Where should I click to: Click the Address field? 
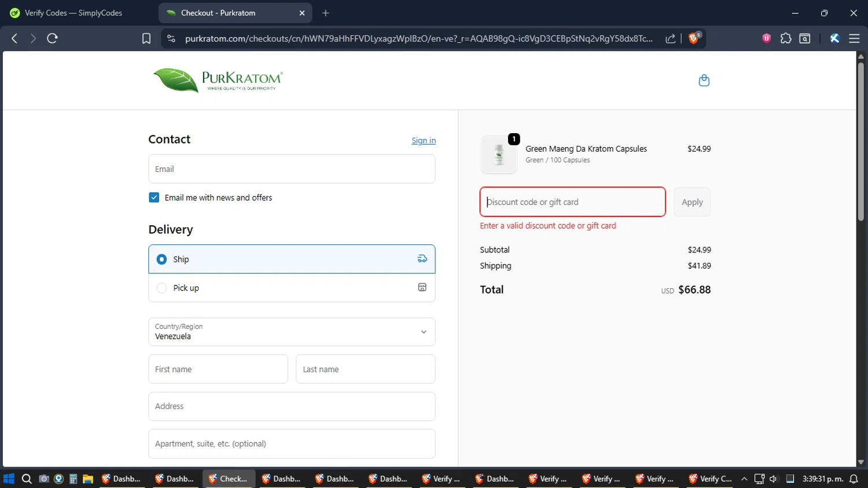(x=292, y=406)
